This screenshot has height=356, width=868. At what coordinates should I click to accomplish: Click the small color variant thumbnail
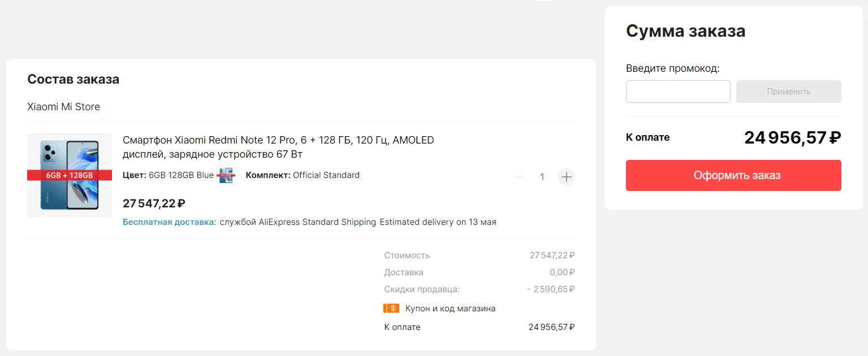226,175
